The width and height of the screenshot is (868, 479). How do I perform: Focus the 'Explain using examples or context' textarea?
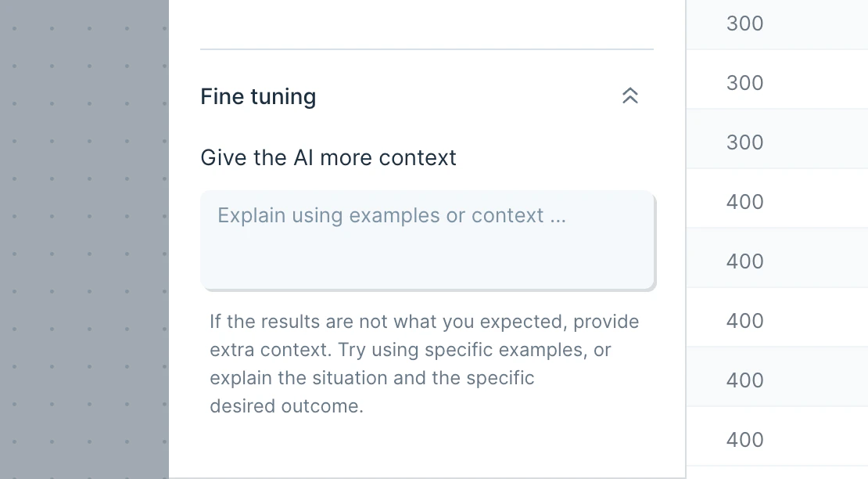(x=428, y=239)
